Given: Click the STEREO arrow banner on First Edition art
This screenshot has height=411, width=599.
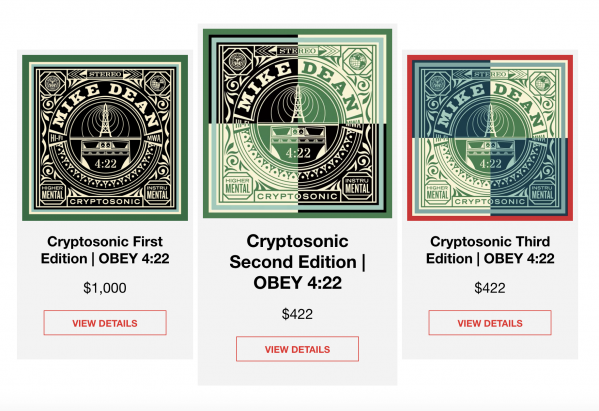Looking at the screenshot, I should (105, 74).
